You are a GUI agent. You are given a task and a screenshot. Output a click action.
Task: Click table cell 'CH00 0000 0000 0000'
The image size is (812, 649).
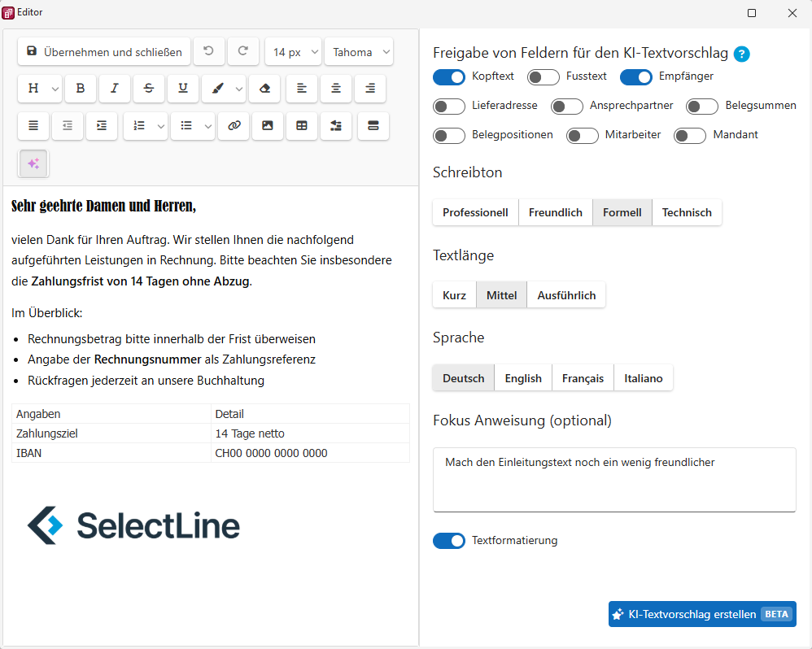(x=310, y=453)
